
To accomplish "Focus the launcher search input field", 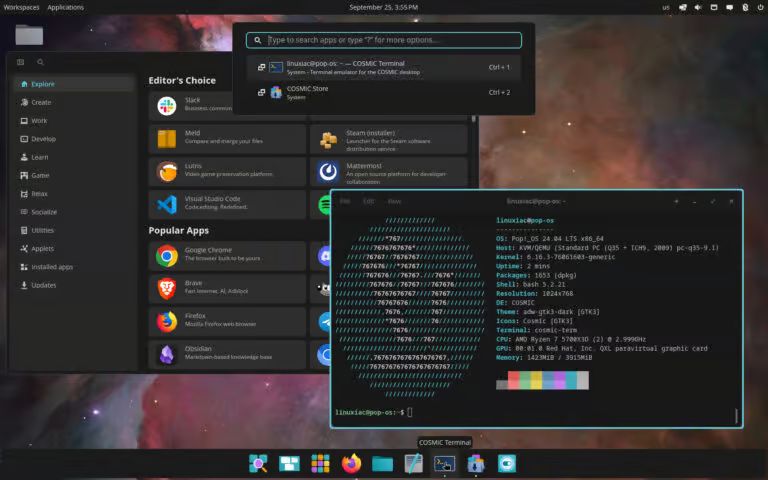I will [x=384, y=40].
